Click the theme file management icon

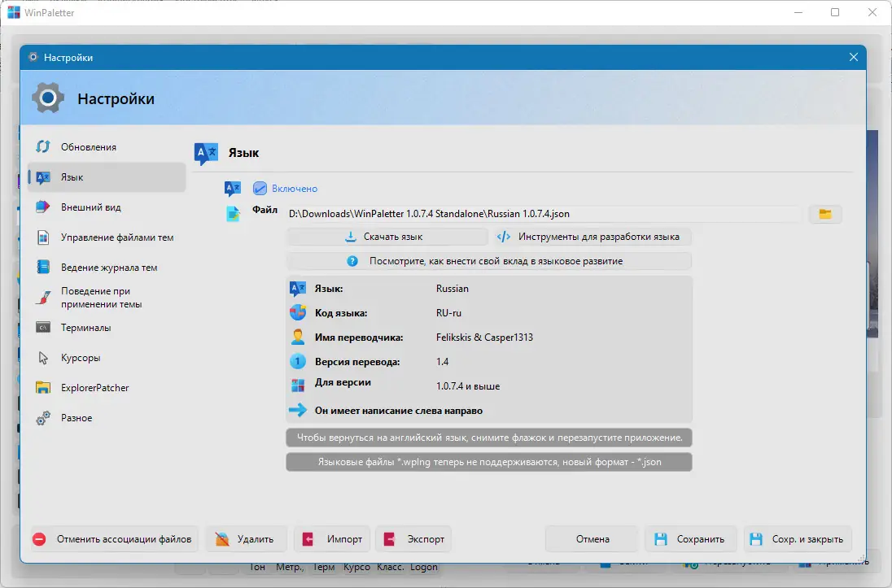[x=43, y=237]
